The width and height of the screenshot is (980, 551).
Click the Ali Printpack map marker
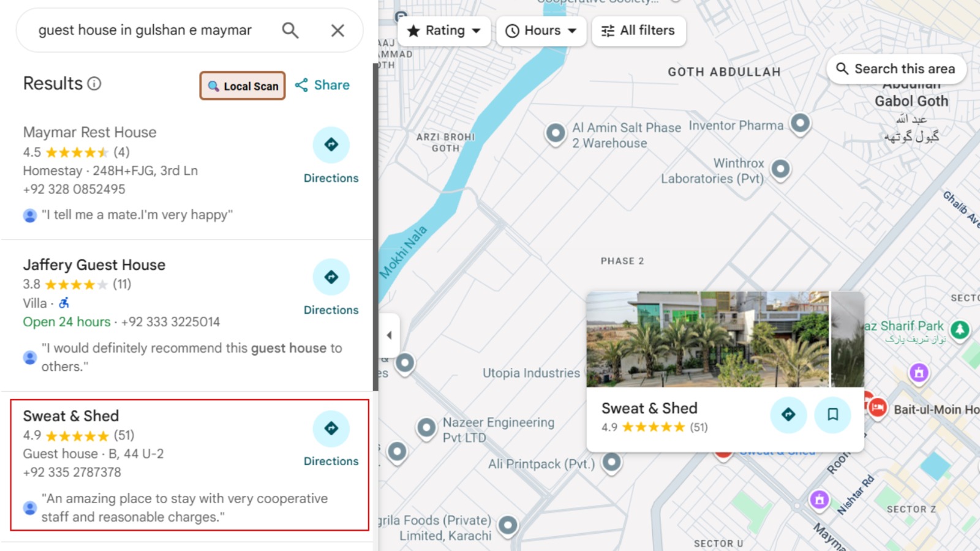tap(612, 462)
